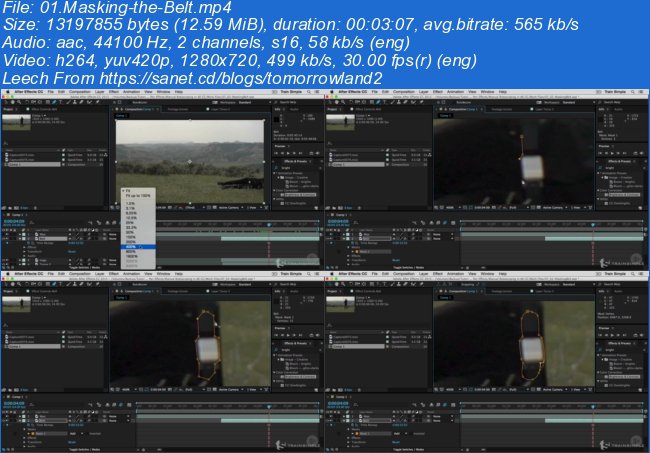Screen dimensions: 650x453
Task: Click playhead marker in single-mask-line frame's timeline
Action: coord(593,224)
